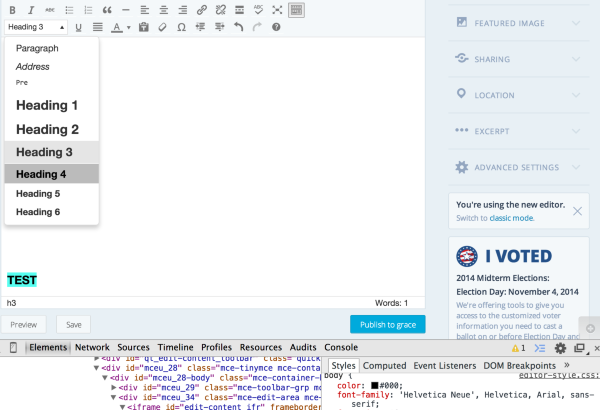600x410 pixels.
Task: Expand the Sharing section
Action: (x=518, y=59)
